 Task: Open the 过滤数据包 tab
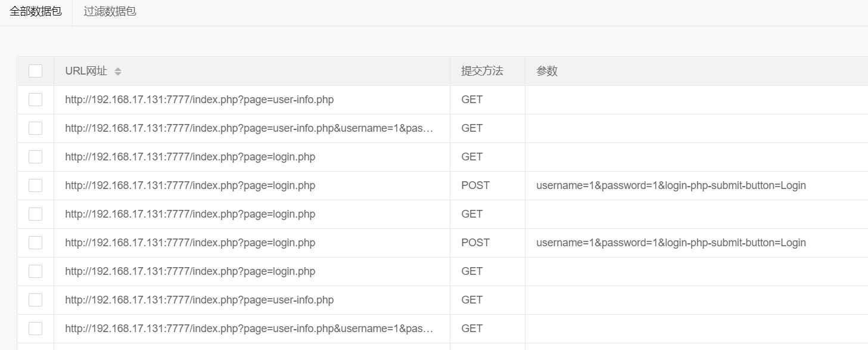tap(110, 12)
